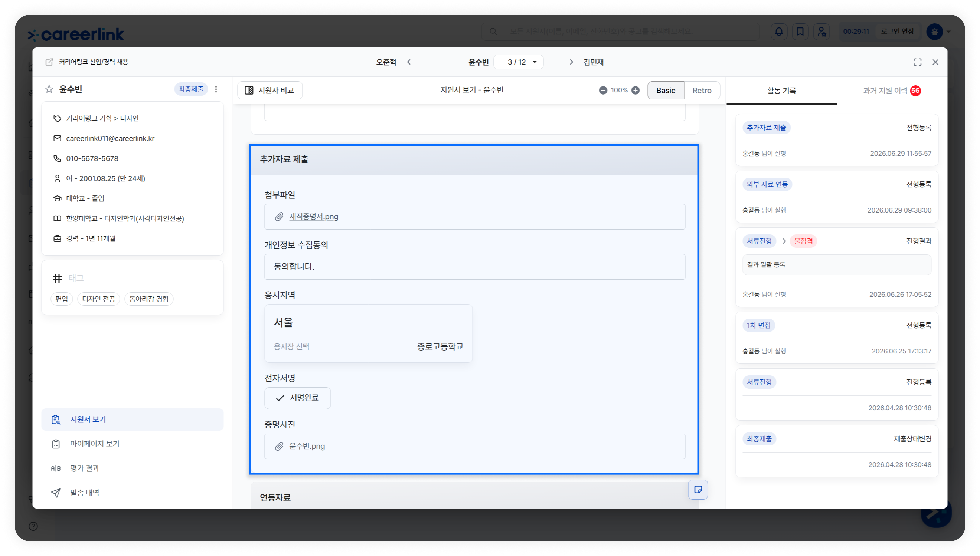Image resolution: width=980 pixels, height=556 pixels.
Task: Click the 서명완료 signature button
Action: [x=298, y=398]
